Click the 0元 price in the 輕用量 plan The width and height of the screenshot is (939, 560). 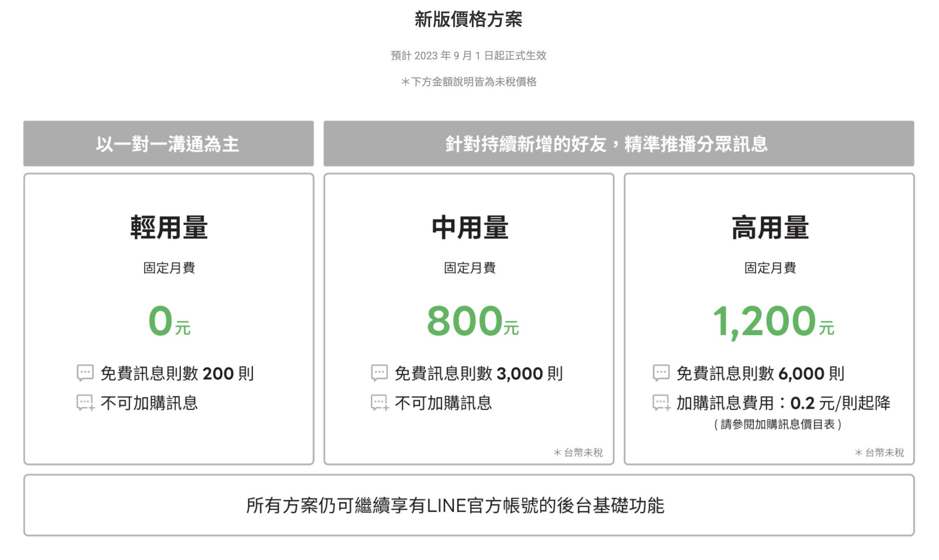[x=169, y=321]
